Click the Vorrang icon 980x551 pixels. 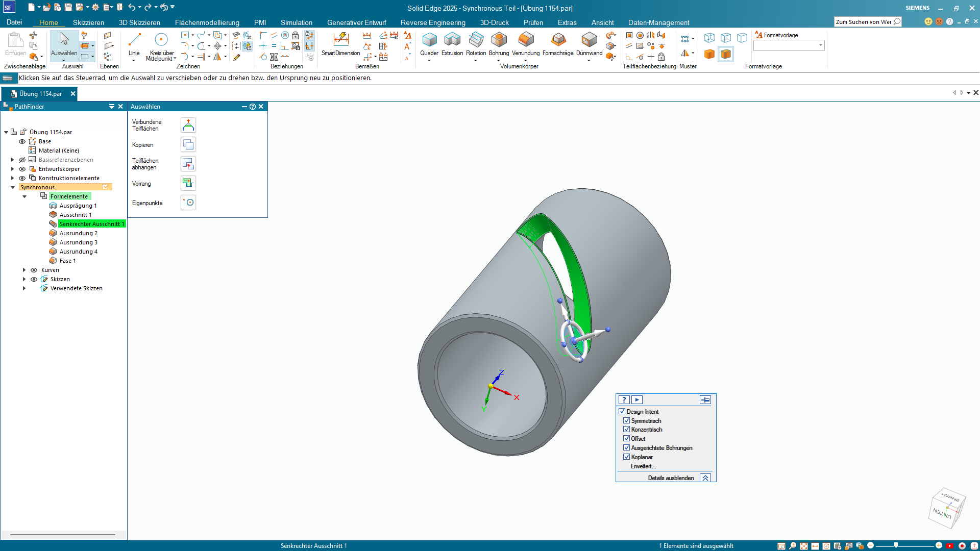coord(188,183)
